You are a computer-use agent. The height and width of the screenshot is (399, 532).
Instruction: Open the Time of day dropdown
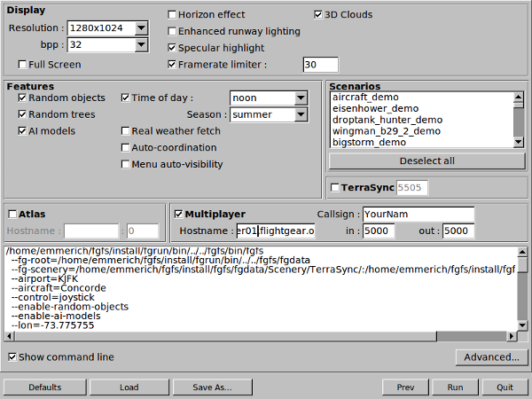click(x=301, y=98)
